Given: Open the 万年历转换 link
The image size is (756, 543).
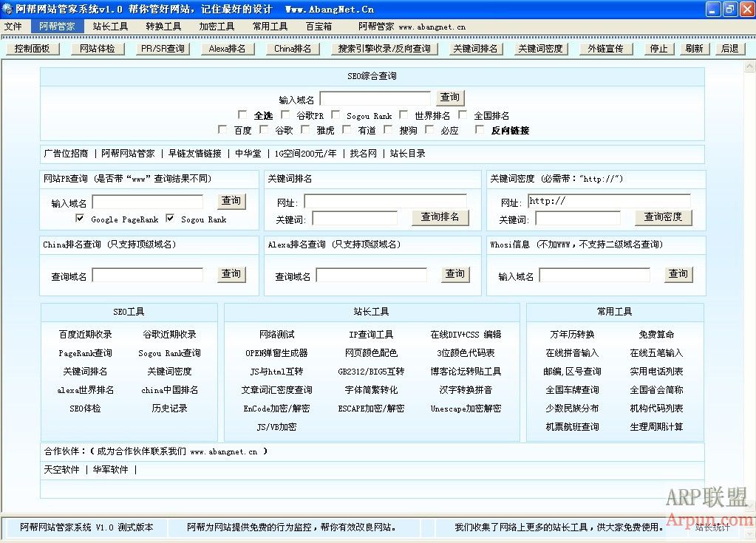Looking at the screenshot, I should [x=572, y=335].
